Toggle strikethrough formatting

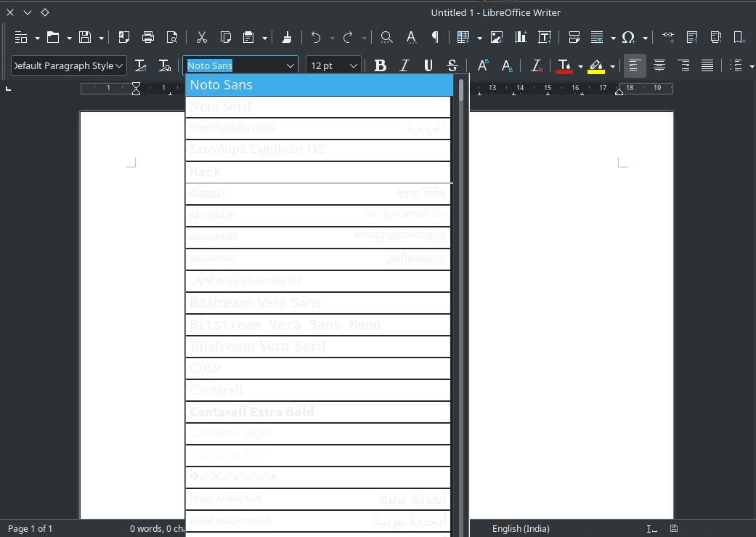(x=452, y=65)
